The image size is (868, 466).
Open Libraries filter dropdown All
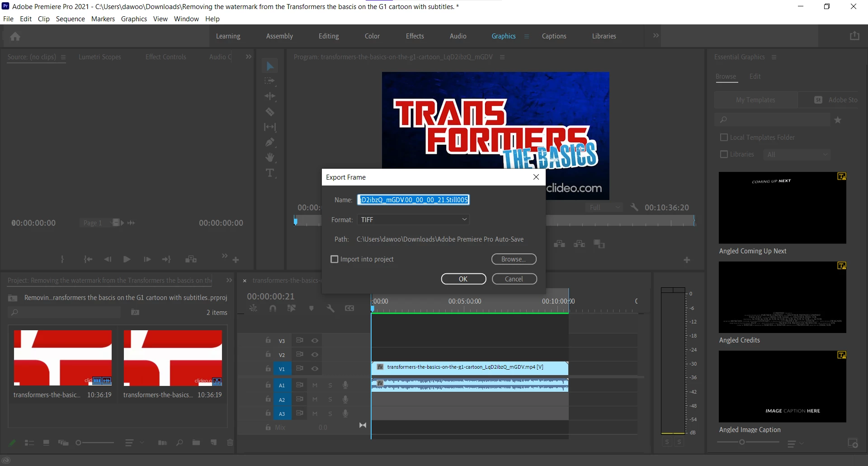click(x=797, y=154)
